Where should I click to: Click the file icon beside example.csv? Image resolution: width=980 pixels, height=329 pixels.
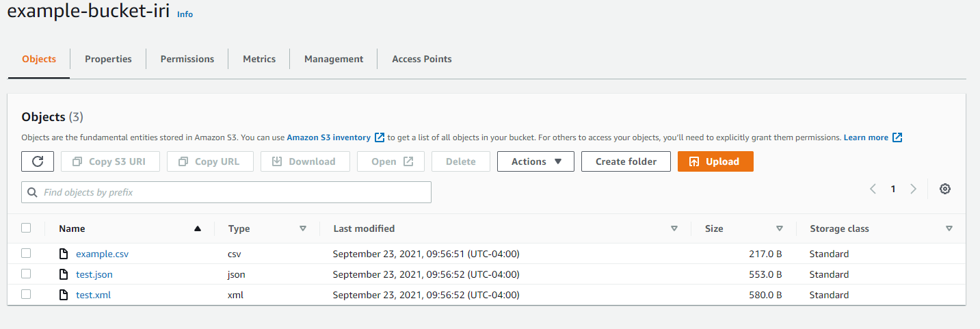pos(64,254)
